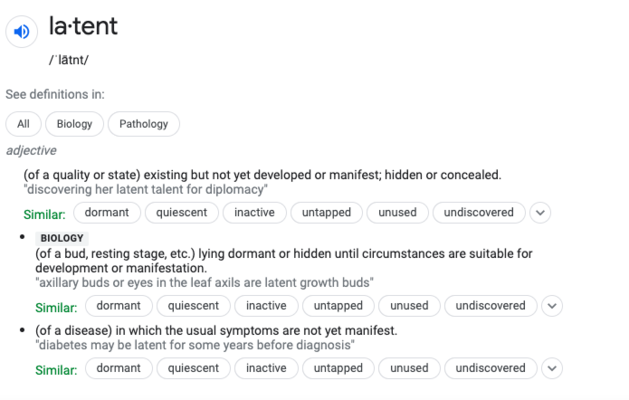Expand more synonyms under disease definition
629x400 pixels.
[x=552, y=368]
